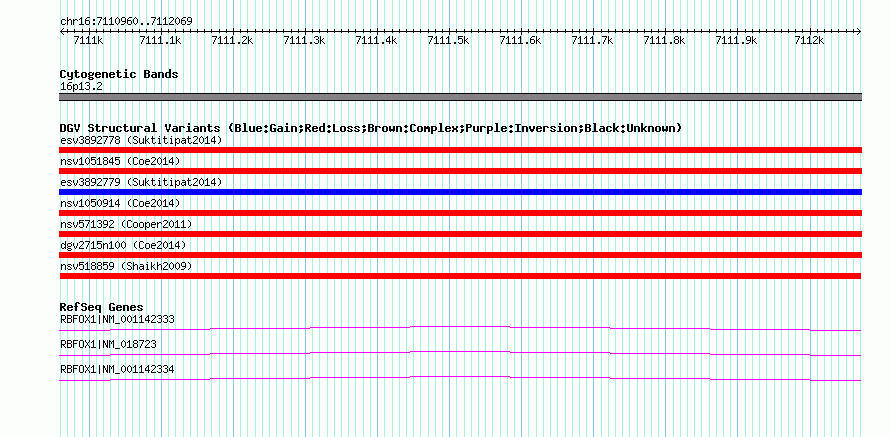
Task: Click the 7111k ruler tick label
Action: coord(89,40)
